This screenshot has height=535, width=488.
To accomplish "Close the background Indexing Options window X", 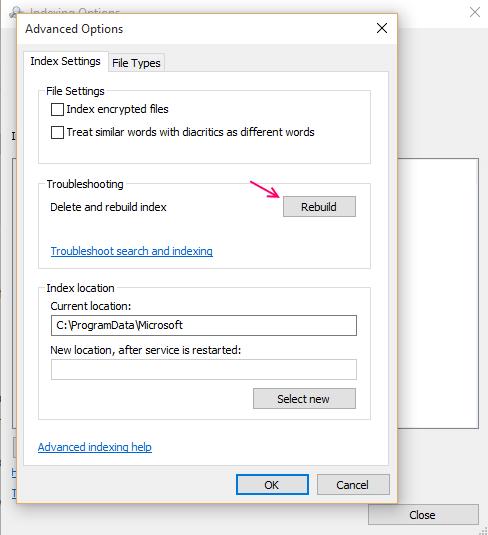I will pyautogui.click(x=475, y=12).
